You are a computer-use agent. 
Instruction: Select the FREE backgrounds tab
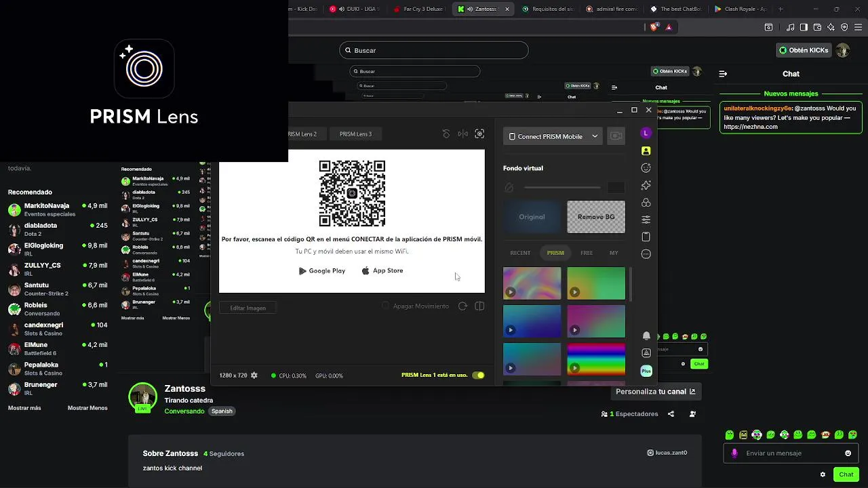pos(587,253)
